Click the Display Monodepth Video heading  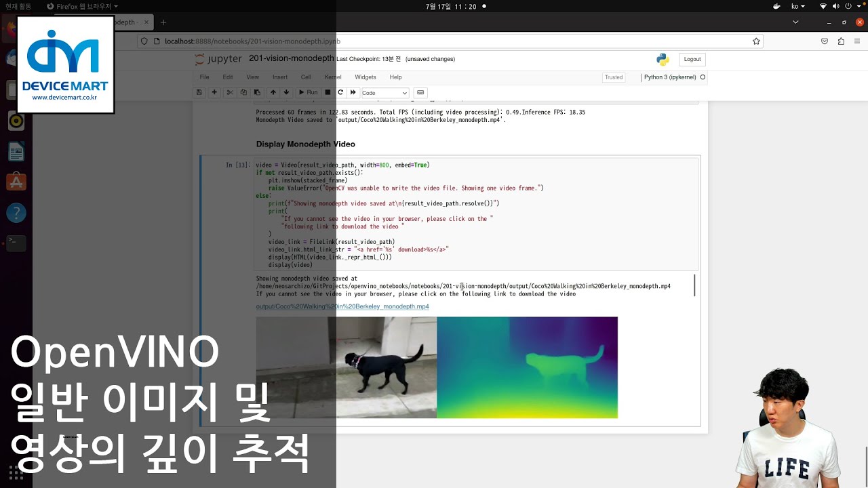(305, 144)
